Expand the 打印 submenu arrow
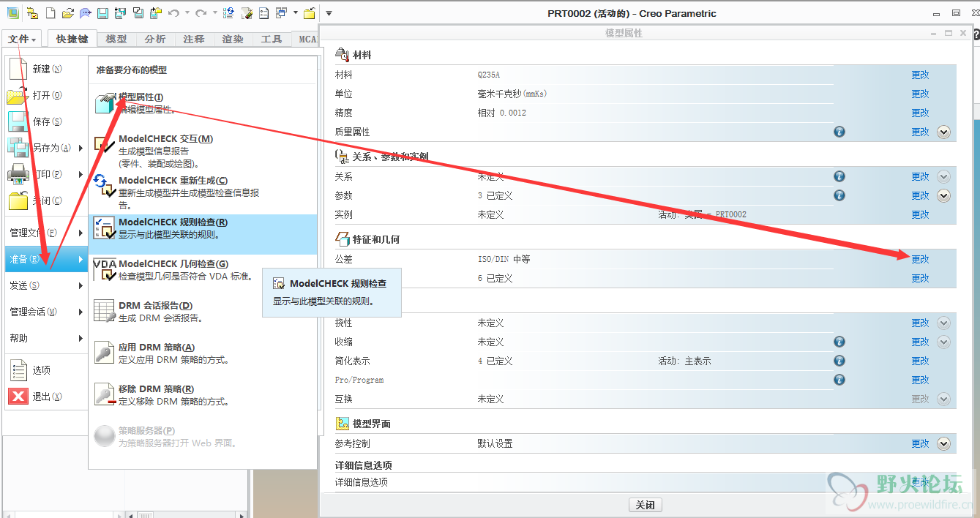 click(81, 174)
